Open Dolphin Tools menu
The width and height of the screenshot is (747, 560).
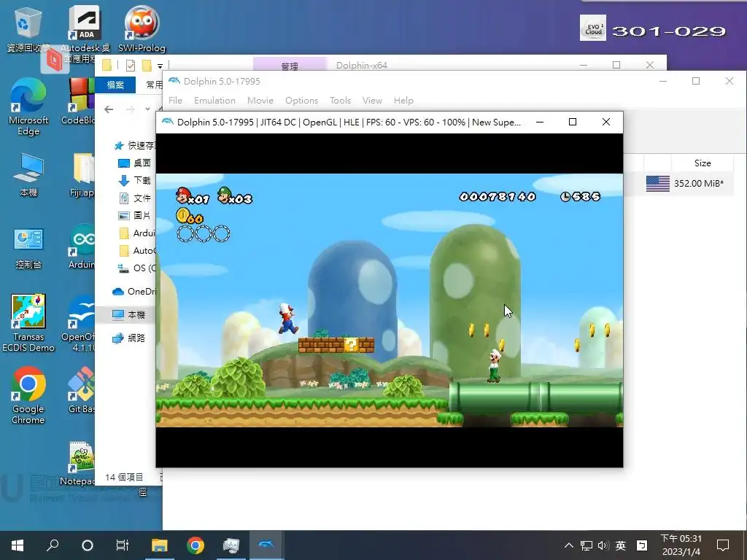point(340,101)
